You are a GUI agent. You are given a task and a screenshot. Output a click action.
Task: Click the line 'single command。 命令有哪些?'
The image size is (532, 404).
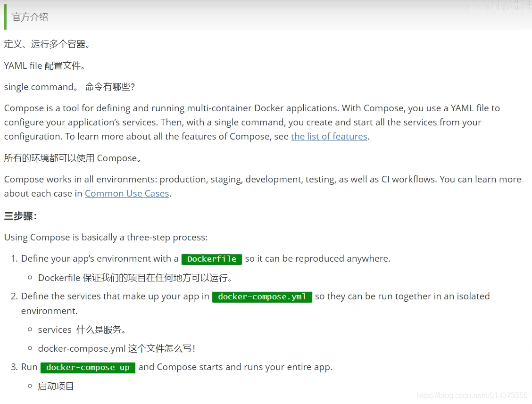[x=69, y=87]
